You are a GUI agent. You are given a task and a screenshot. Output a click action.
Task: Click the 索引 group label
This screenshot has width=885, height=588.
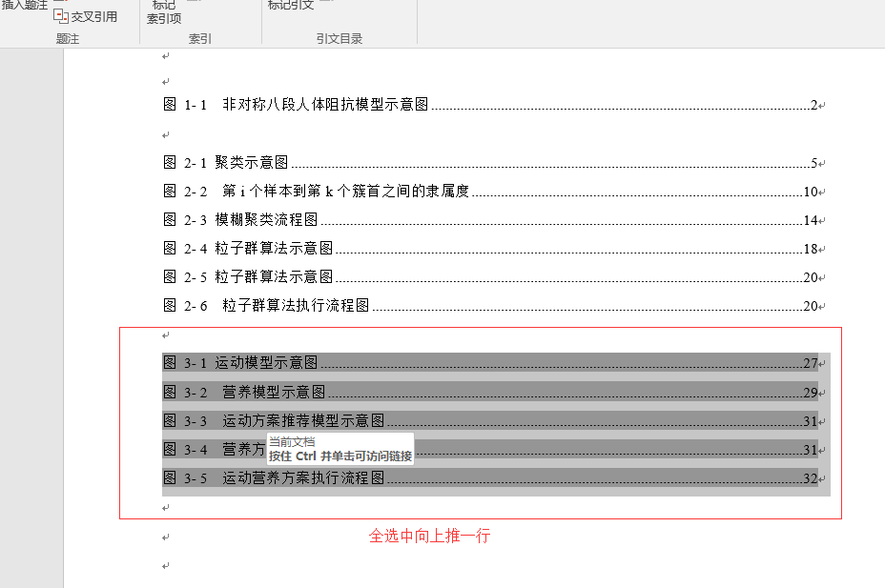click(x=200, y=39)
